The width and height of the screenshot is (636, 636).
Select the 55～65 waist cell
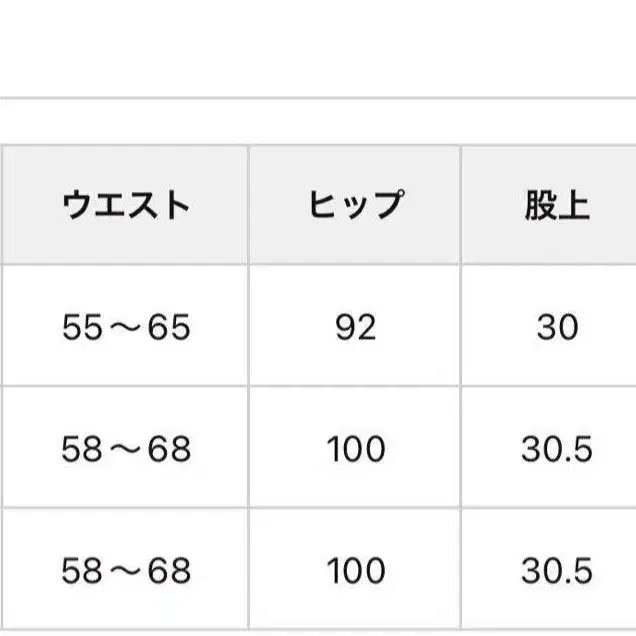(x=125, y=327)
